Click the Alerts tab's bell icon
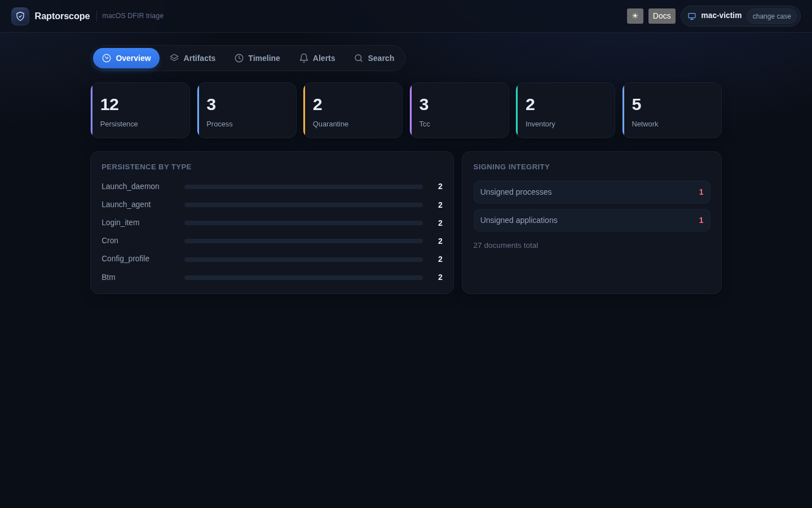 [x=304, y=58]
